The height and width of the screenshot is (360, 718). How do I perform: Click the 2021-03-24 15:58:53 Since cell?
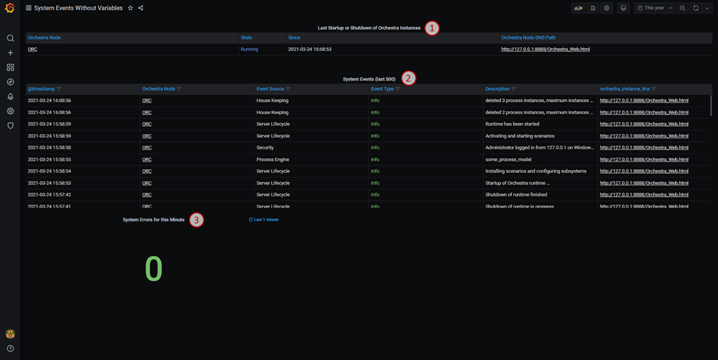310,49
